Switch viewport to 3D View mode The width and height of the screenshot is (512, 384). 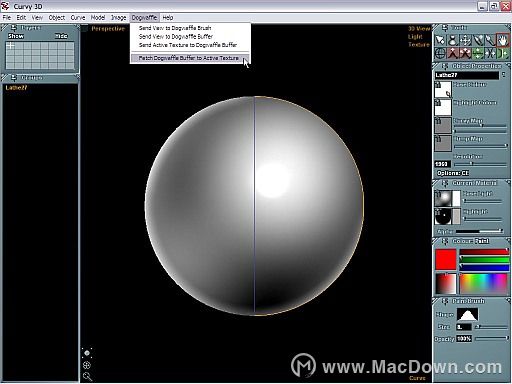pyautogui.click(x=419, y=29)
